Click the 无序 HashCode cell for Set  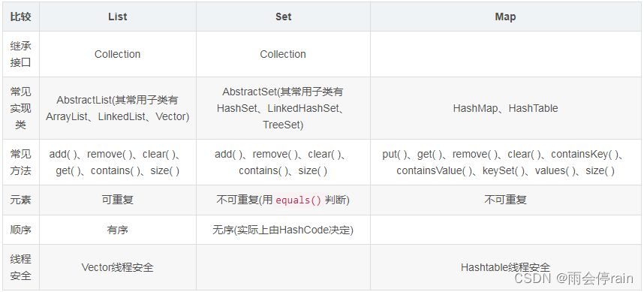click(283, 230)
